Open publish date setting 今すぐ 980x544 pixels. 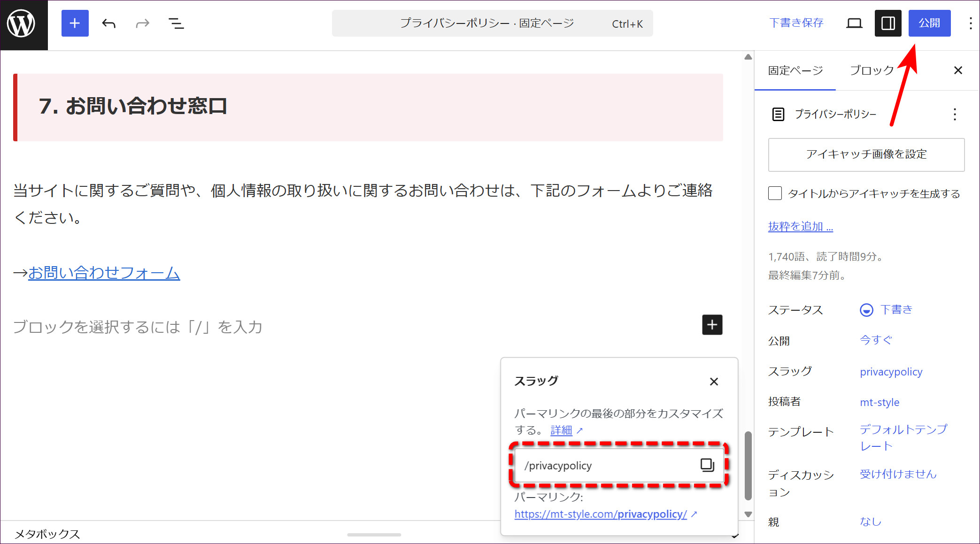click(876, 340)
